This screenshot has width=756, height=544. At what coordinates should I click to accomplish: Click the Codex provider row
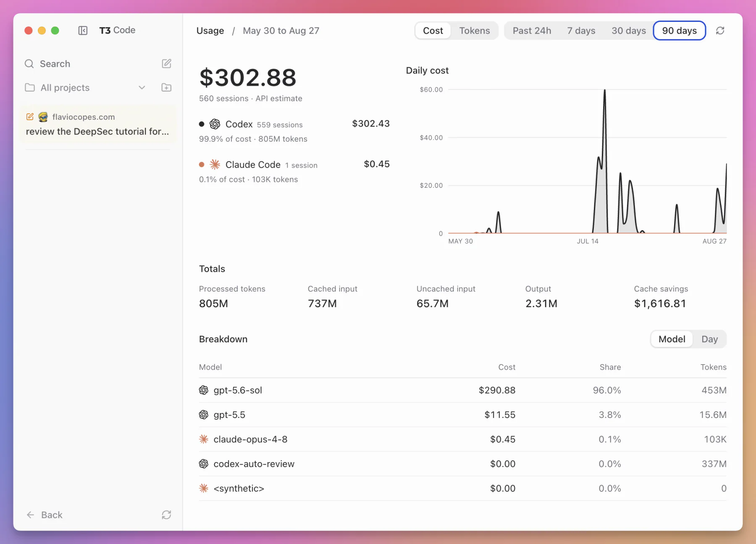(x=294, y=131)
